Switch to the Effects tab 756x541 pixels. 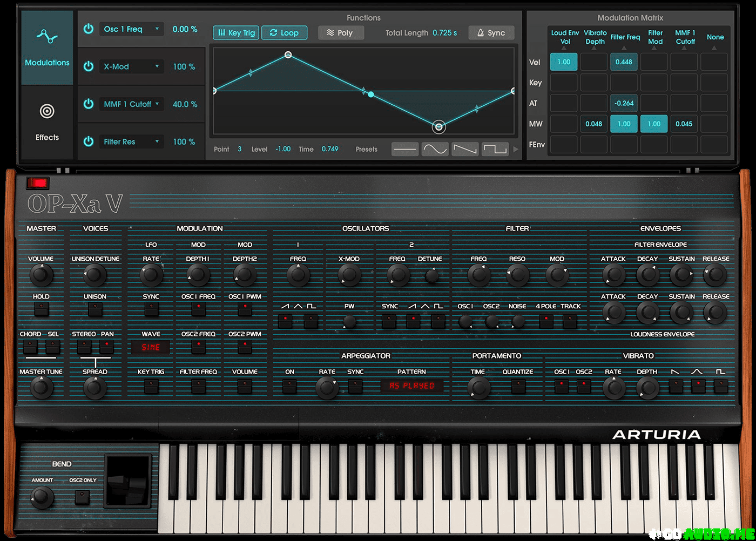click(47, 122)
